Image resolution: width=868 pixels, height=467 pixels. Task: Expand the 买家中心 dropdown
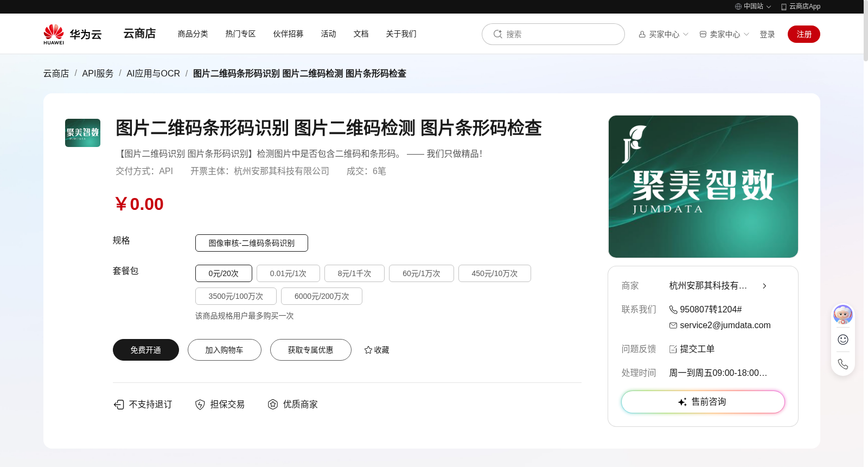click(x=686, y=34)
